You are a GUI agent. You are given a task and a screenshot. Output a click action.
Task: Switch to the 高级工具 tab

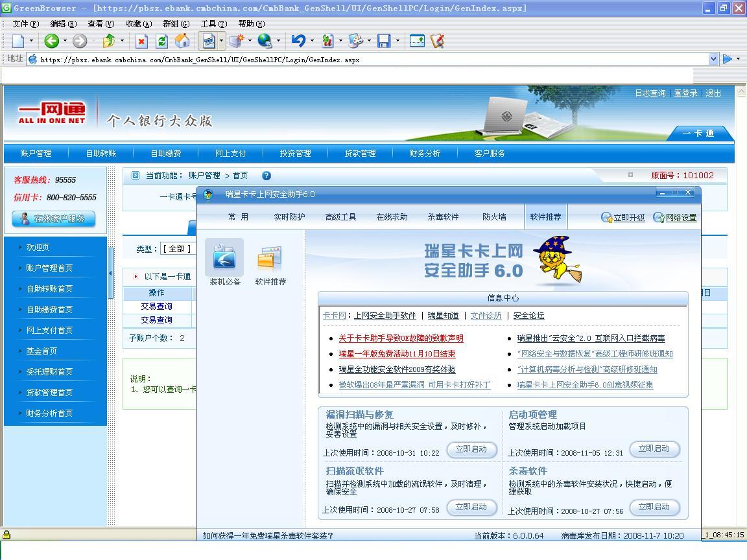tap(340, 217)
